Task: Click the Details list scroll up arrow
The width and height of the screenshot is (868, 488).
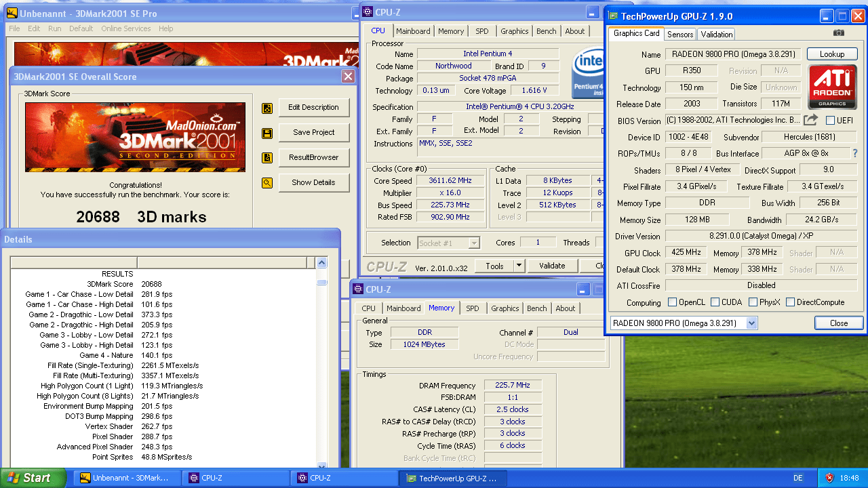Action: [322, 263]
